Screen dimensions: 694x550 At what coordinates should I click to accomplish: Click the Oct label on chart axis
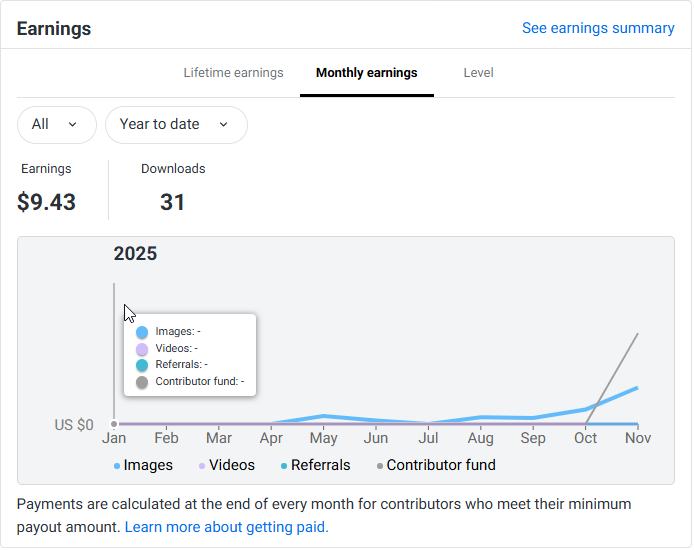[x=585, y=438]
